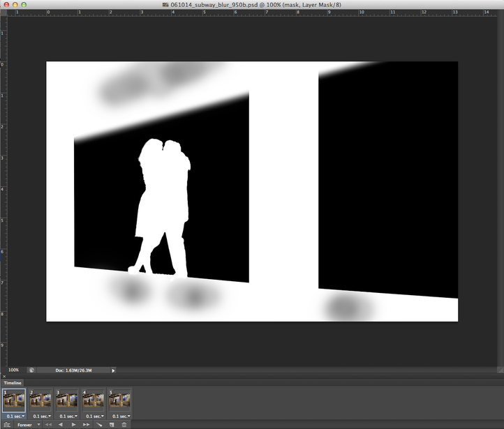This screenshot has width=504, height=429.
Task: Close the Timeline panel with its X
Action: point(4,377)
